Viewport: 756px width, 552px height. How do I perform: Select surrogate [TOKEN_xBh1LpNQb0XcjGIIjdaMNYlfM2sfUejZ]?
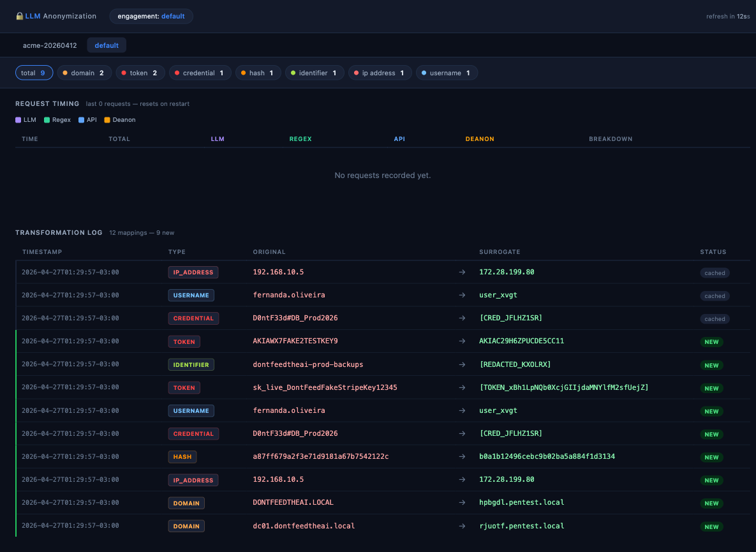[x=563, y=387]
